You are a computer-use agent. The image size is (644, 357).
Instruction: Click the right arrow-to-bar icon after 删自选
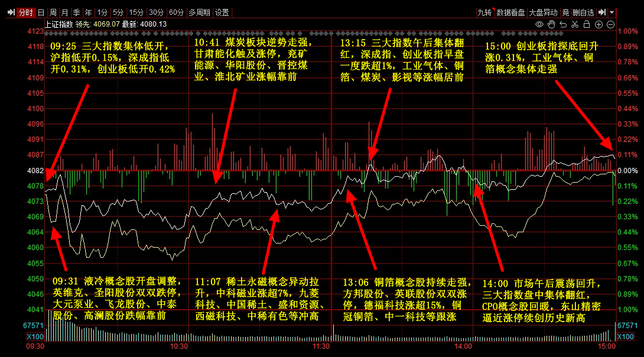[x=601, y=12]
